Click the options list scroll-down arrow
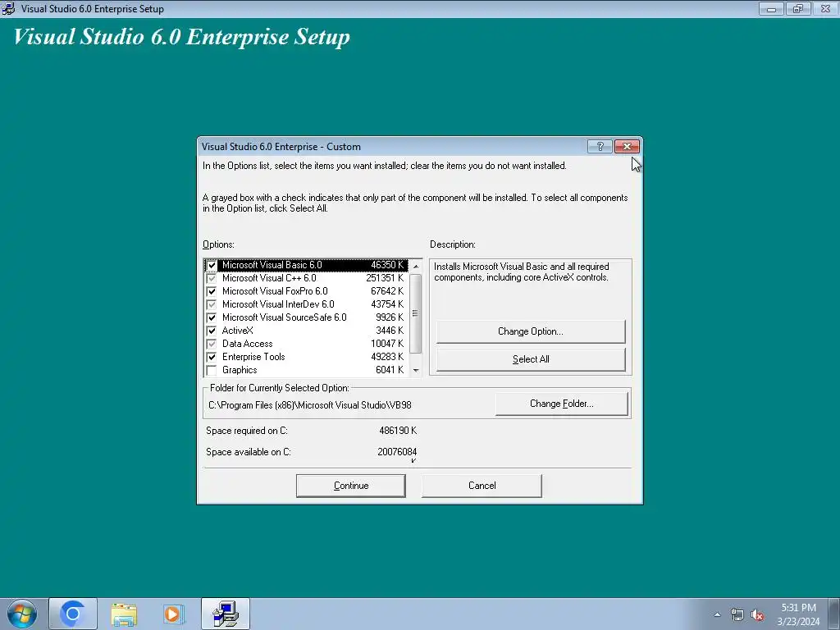Image resolution: width=840 pixels, height=630 pixels. 416,370
